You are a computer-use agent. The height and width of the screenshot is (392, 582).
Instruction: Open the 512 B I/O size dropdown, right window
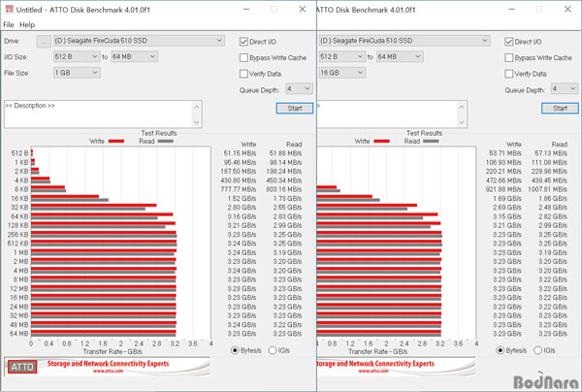(341, 56)
